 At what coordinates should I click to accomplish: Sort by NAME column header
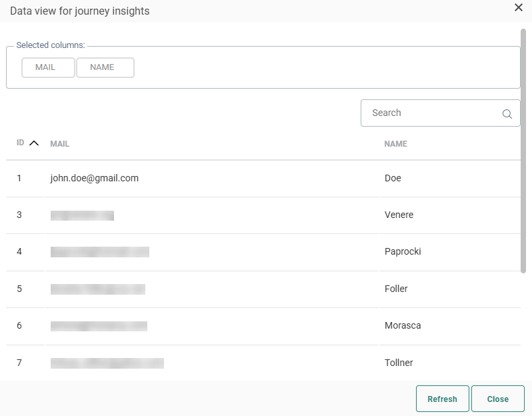[395, 144]
